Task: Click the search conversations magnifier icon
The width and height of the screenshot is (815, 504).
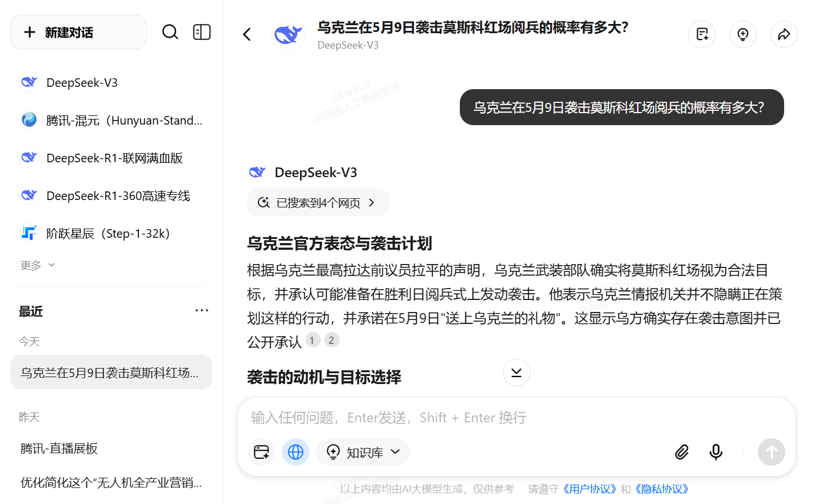Action: (170, 32)
